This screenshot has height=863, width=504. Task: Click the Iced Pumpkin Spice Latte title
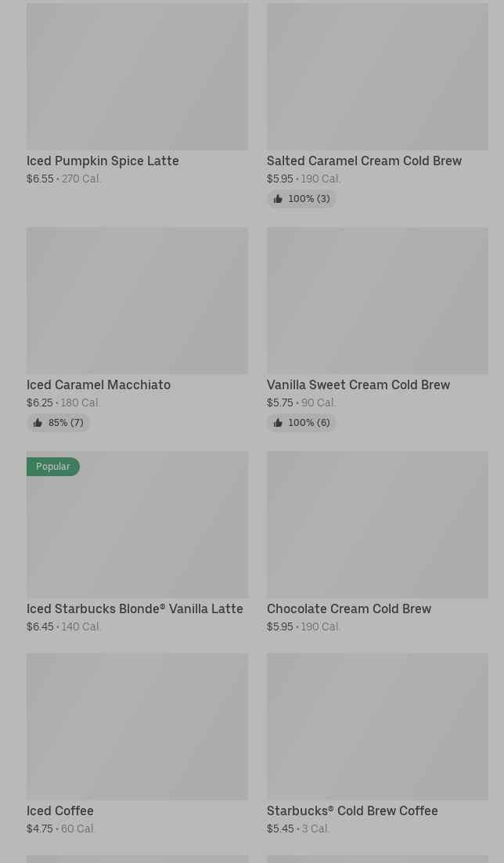click(x=103, y=161)
